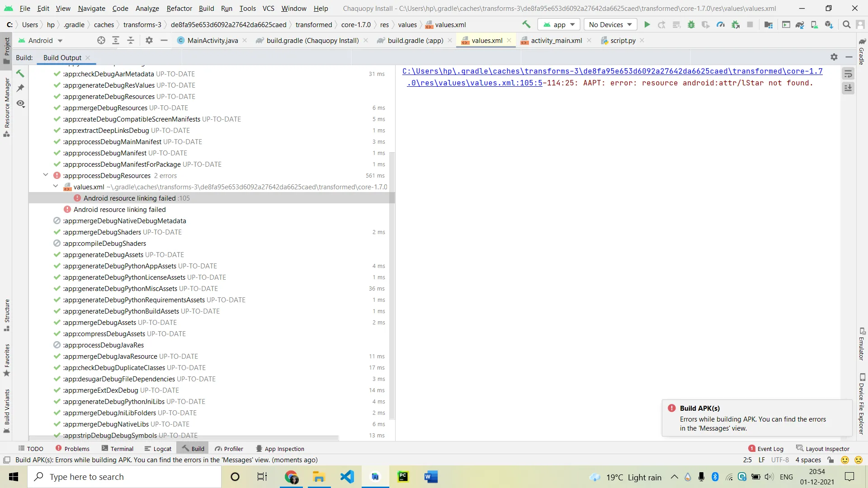The height and width of the screenshot is (488, 868).
Task: Click Scroll to End icon in console
Action: pyautogui.click(x=848, y=88)
